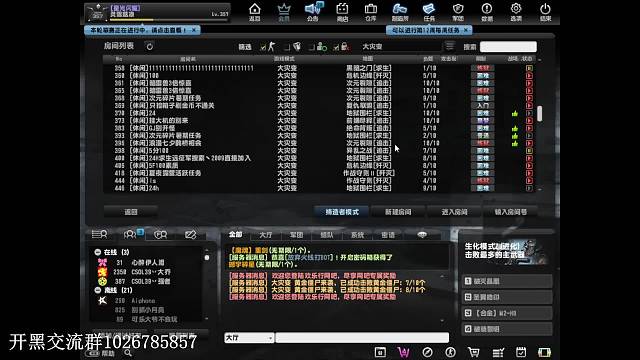Switch to the 大厅 chat tab
The height and width of the screenshot is (360, 640).
pyautogui.click(x=266, y=235)
